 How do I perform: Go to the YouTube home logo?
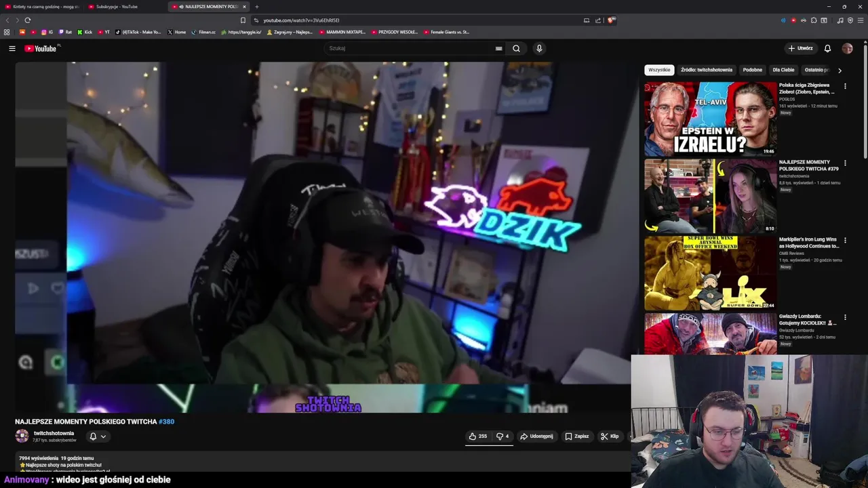click(x=41, y=48)
